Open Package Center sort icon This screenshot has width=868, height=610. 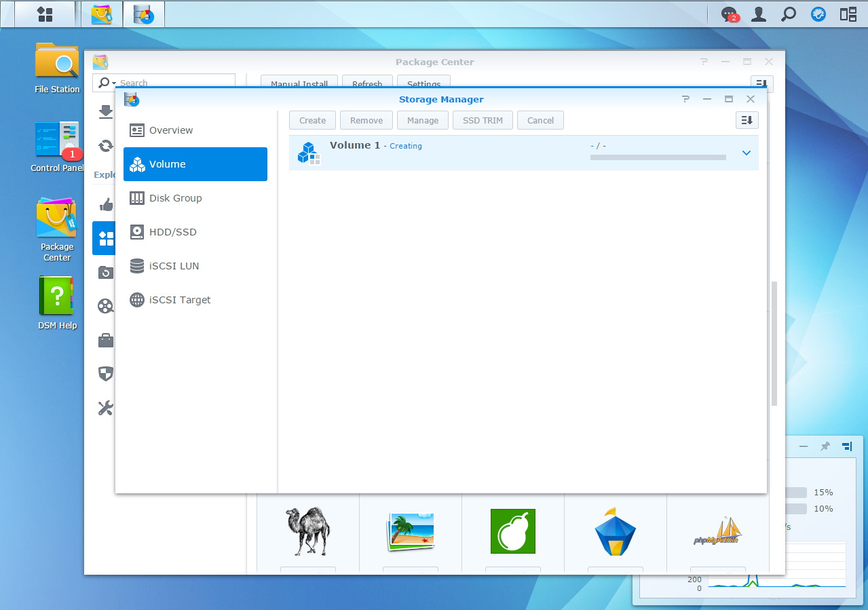[x=761, y=83]
